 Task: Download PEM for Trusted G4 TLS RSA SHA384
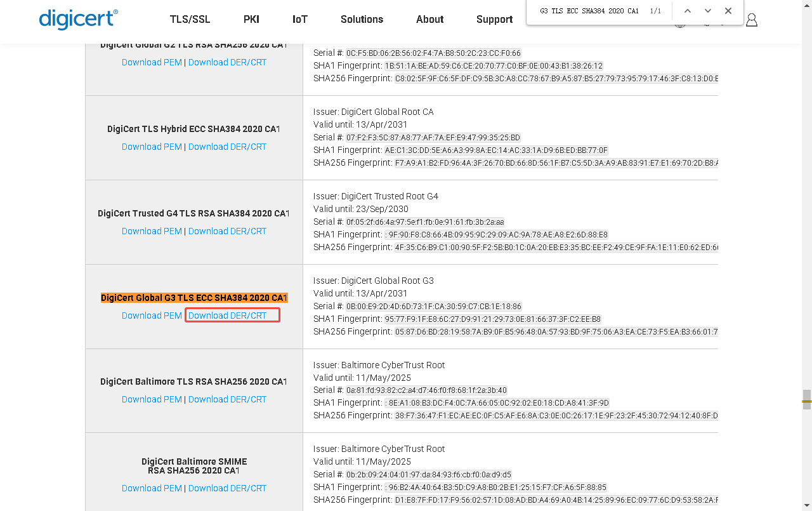pyautogui.click(x=152, y=231)
